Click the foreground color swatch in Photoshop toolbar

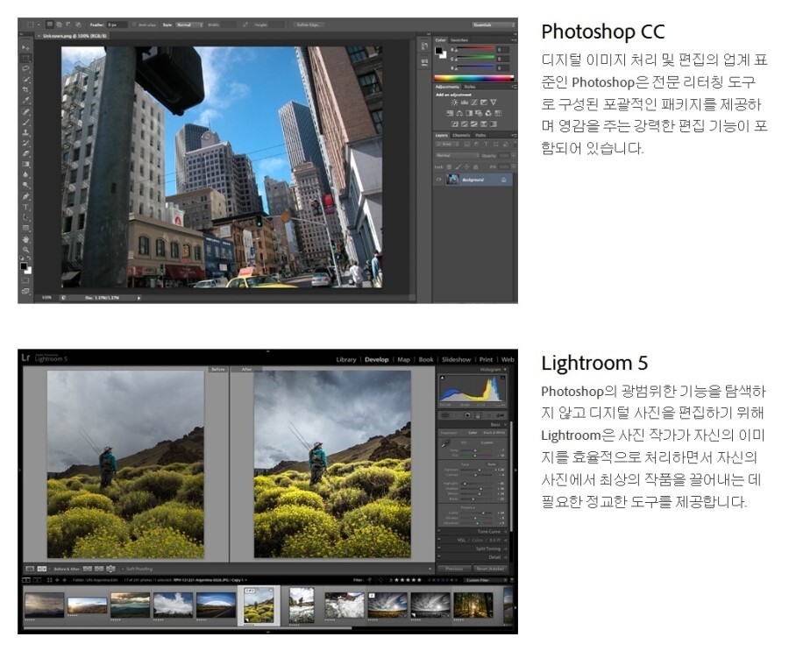coord(24,266)
